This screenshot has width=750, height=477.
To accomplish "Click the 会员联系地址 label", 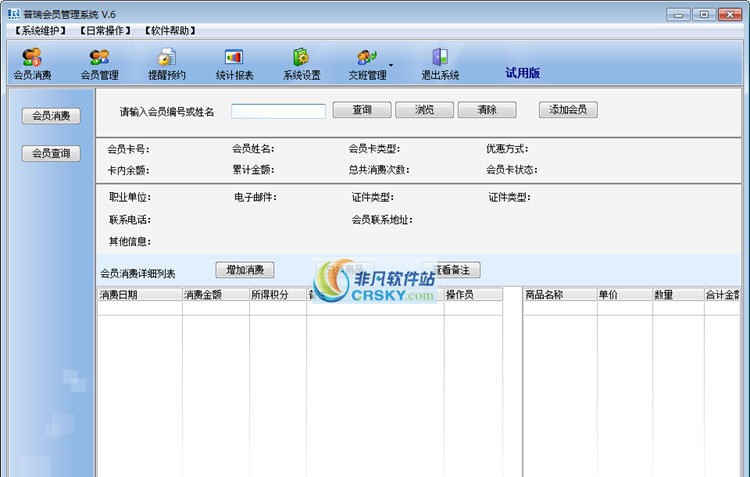I will [382, 220].
